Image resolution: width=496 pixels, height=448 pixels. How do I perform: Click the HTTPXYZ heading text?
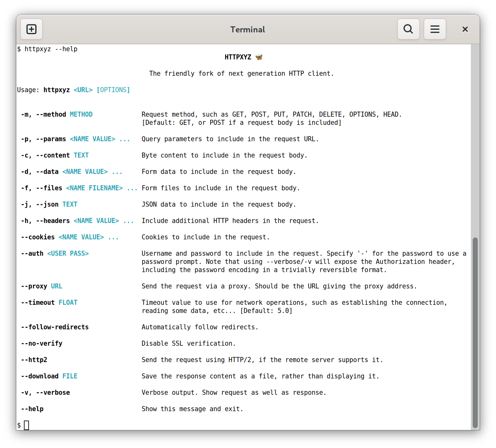pyautogui.click(x=238, y=57)
